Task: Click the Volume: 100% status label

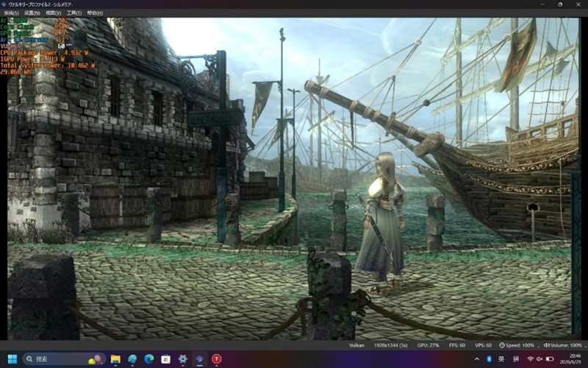Action: (566, 345)
